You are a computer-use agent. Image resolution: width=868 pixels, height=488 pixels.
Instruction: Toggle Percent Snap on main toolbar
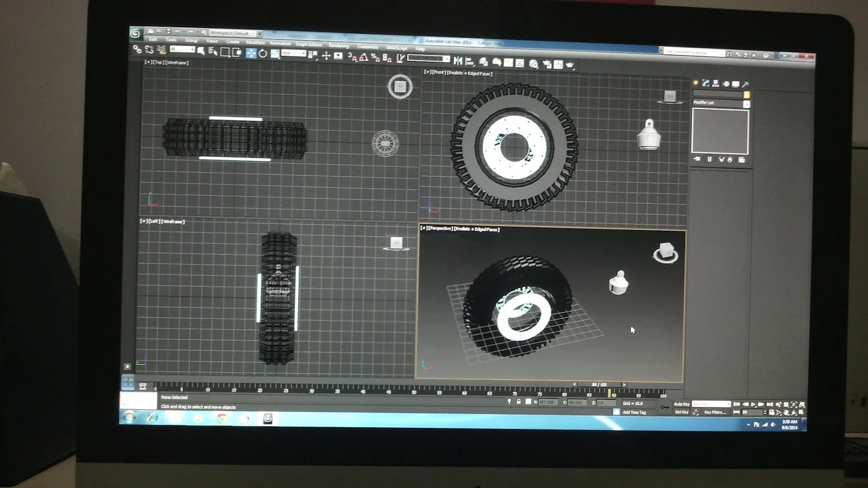[x=375, y=57]
